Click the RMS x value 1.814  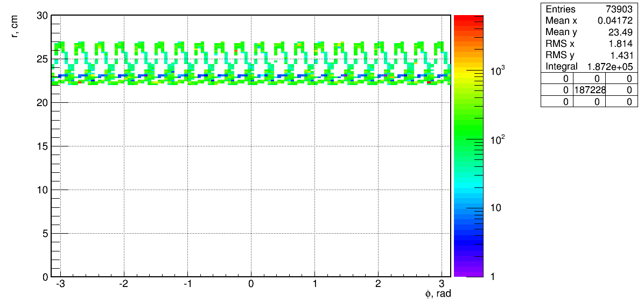[x=621, y=44]
